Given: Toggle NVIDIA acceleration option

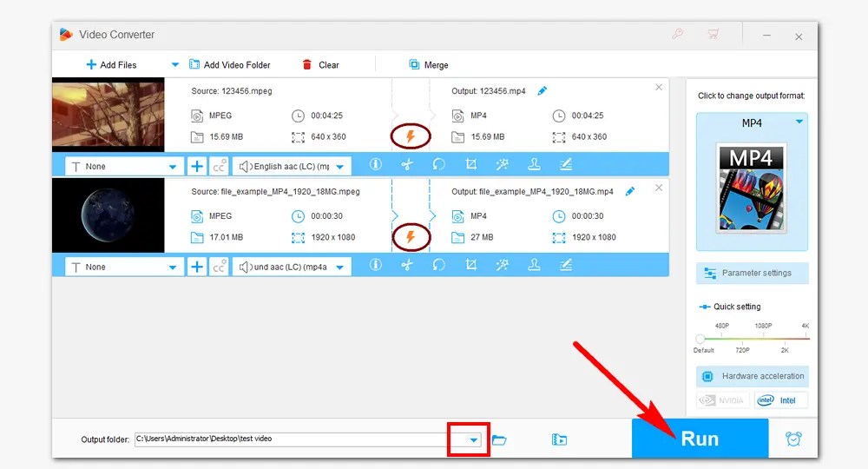Looking at the screenshot, I should tap(722, 400).
